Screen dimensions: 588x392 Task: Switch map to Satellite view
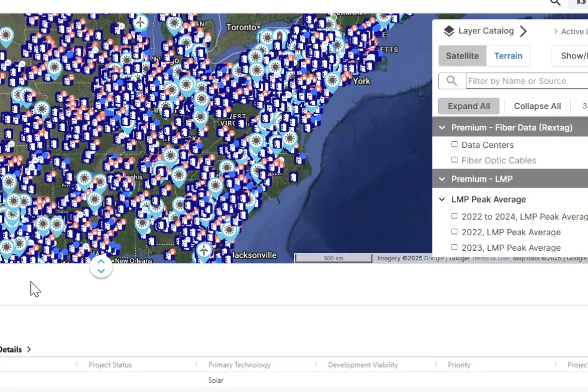[x=462, y=56]
